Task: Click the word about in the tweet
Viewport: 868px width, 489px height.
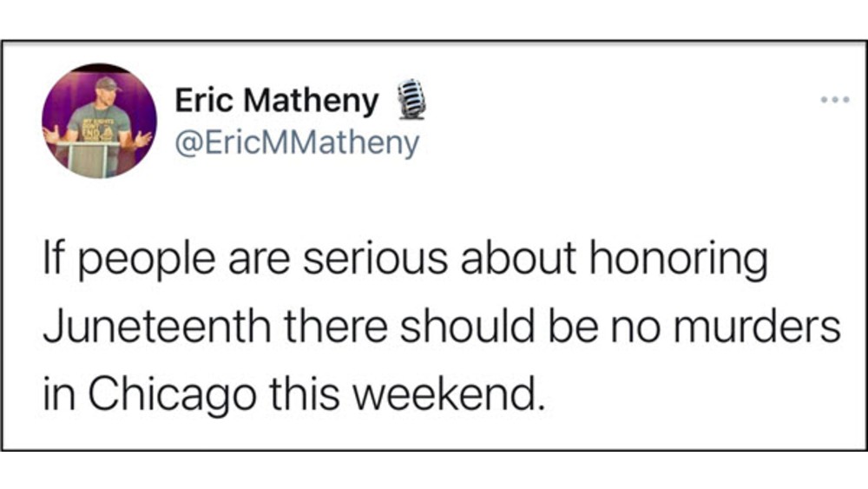Action: click(518, 259)
